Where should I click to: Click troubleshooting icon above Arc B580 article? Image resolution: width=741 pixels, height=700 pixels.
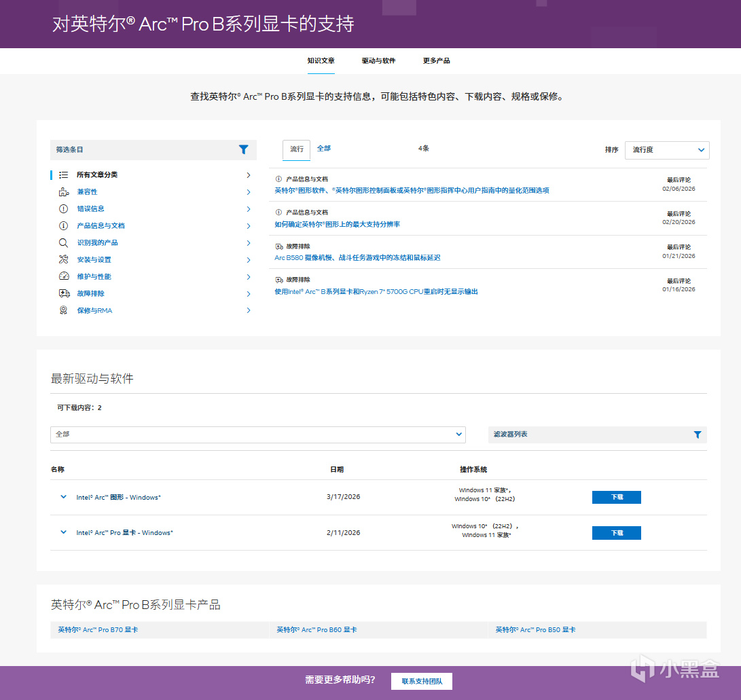tap(279, 246)
